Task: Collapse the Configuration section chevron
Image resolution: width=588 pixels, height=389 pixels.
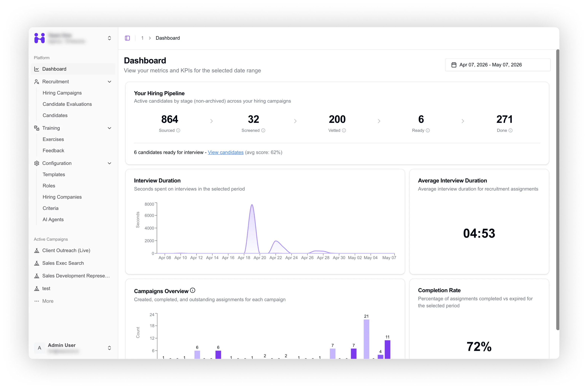Action: click(109, 163)
